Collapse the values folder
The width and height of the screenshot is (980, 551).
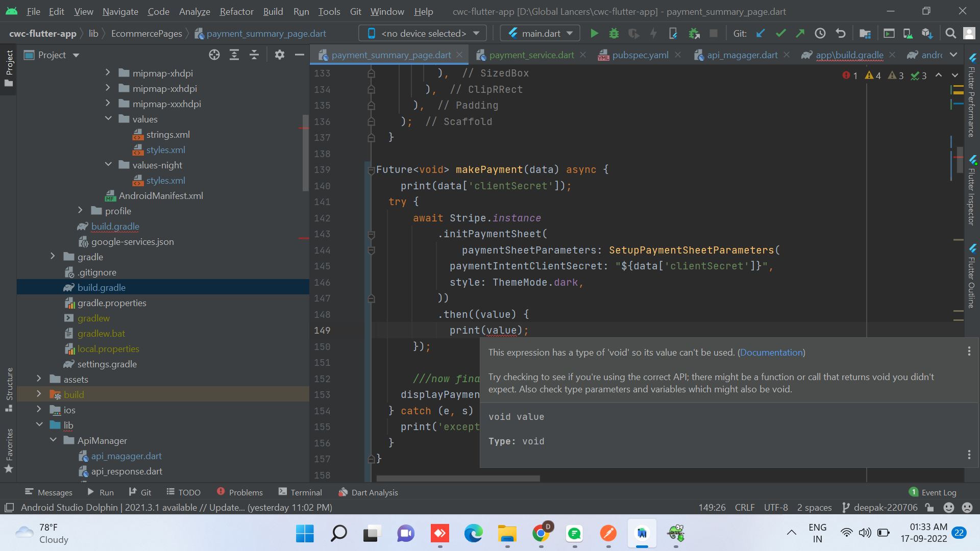click(x=108, y=119)
